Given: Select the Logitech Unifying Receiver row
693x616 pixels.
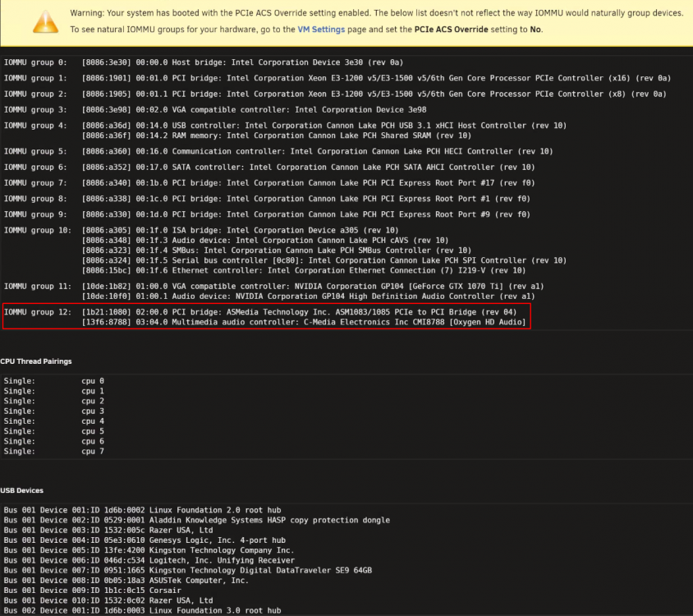Looking at the screenshot, I should [x=149, y=561].
